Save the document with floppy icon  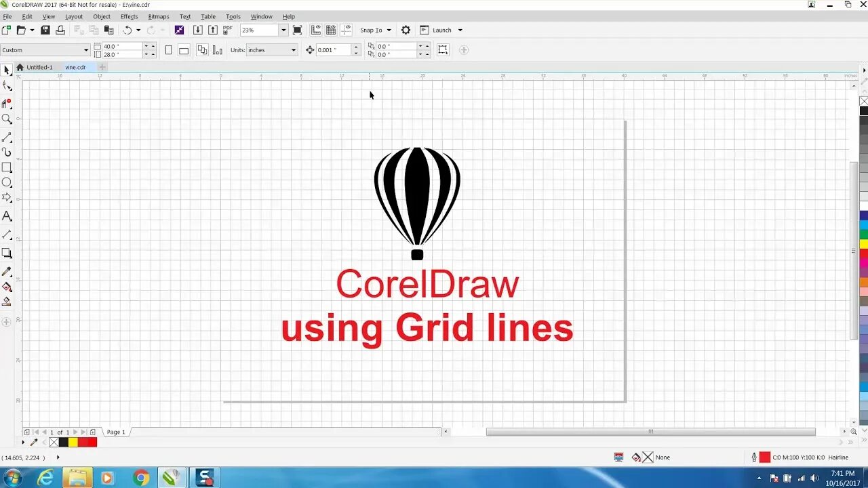[x=45, y=30]
